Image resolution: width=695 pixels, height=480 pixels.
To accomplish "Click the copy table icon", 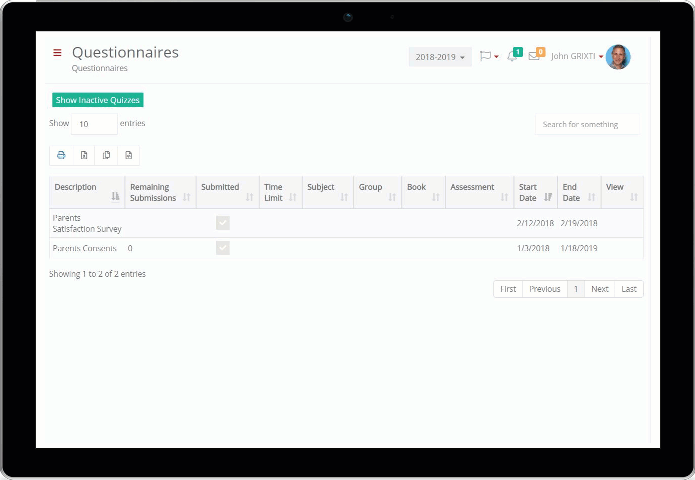I will pyautogui.click(x=106, y=155).
